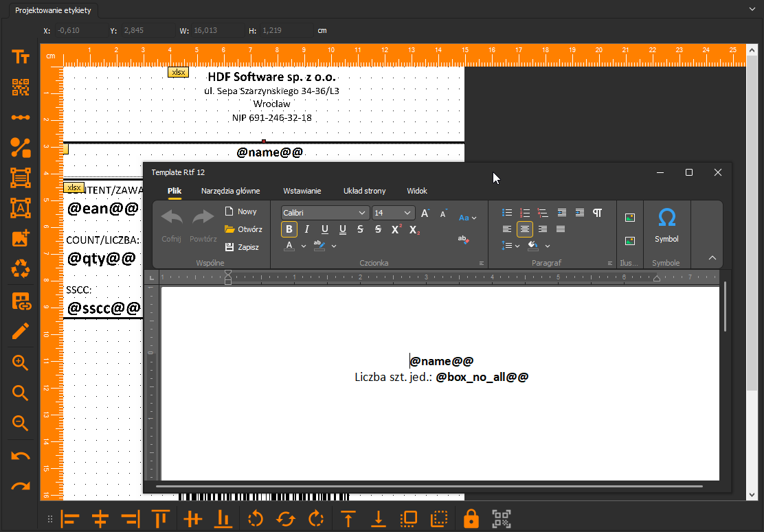
Task: Rotate object clockwise in bottom toolbar
Action: point(316,519)
